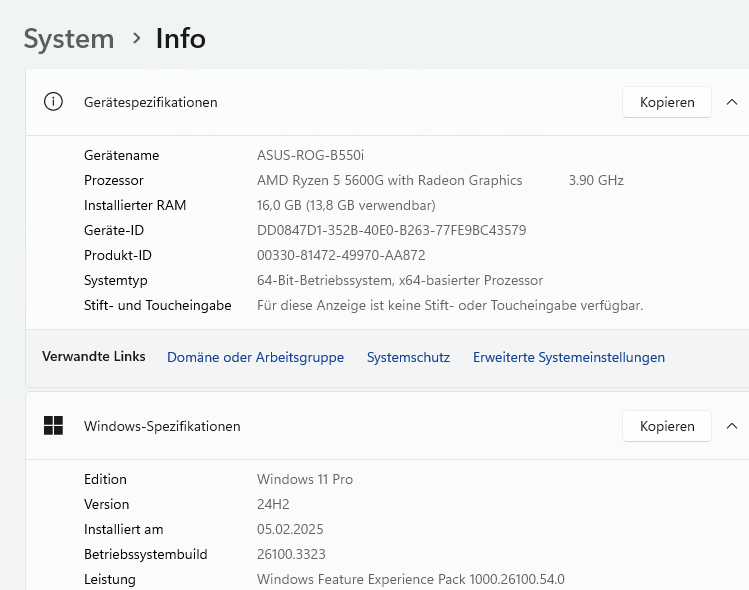
Task: Click the Installiert am label
Action: click(x=124, y=529)
